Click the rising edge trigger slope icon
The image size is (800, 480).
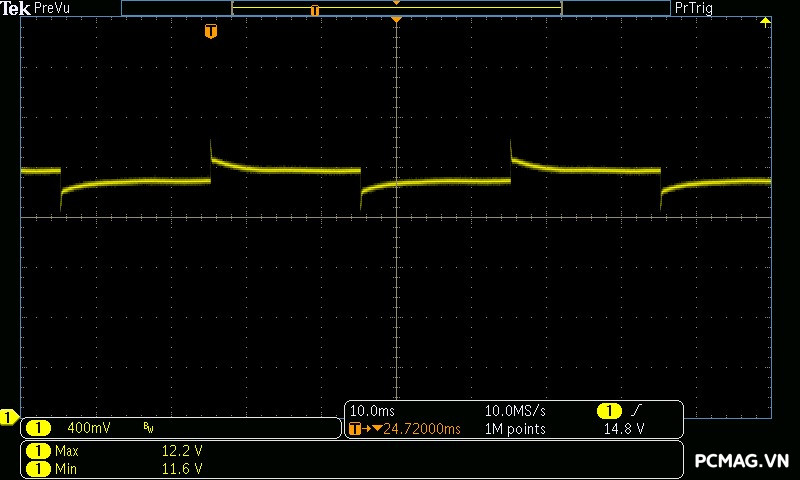point(637,411)
